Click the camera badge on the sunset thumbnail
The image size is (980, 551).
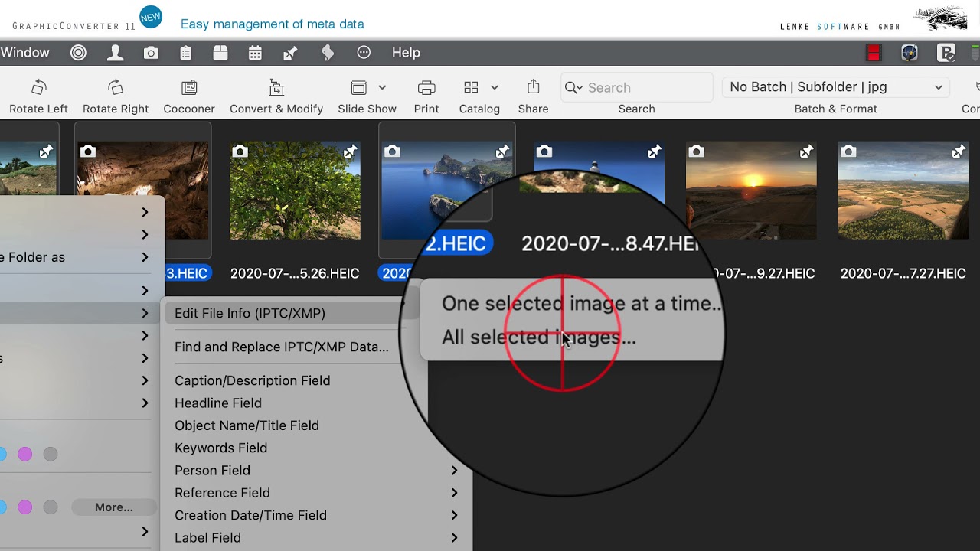[696, 152]
